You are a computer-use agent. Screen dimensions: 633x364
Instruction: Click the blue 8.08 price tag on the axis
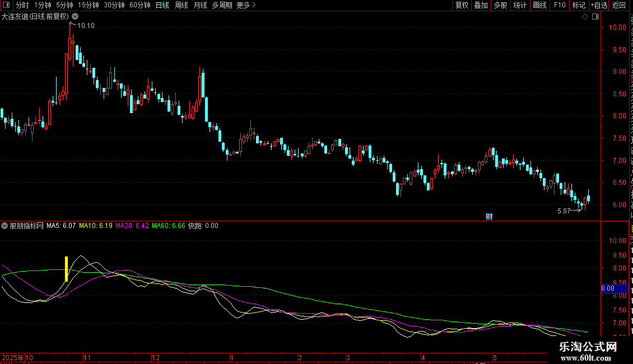click(615, 288)
